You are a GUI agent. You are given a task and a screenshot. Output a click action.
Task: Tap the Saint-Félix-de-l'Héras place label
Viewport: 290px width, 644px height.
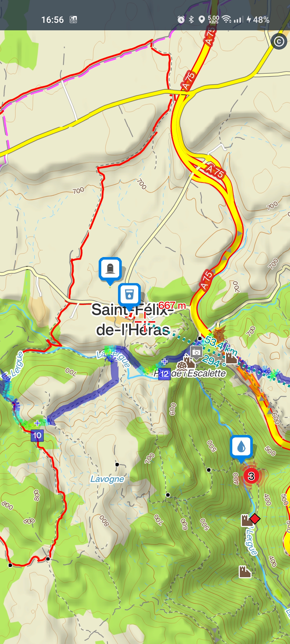coord(133,320)
